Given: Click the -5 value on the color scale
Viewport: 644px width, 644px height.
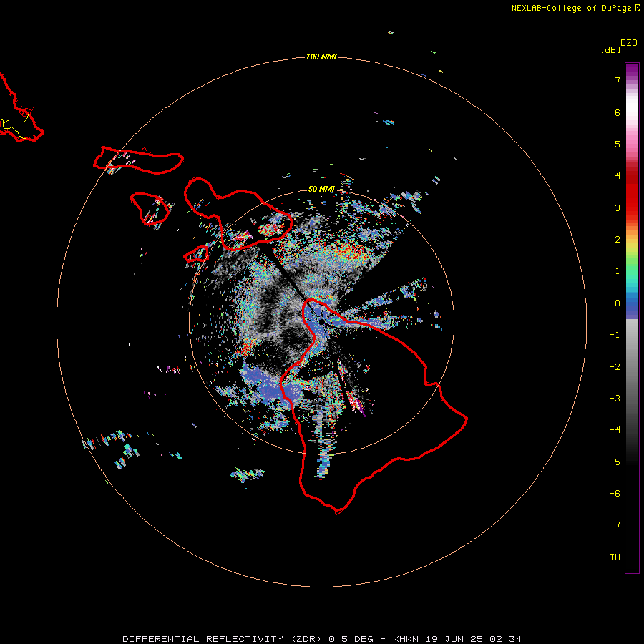Looking at the screenshot, I should pyautogui.click(x=615, y=462).
